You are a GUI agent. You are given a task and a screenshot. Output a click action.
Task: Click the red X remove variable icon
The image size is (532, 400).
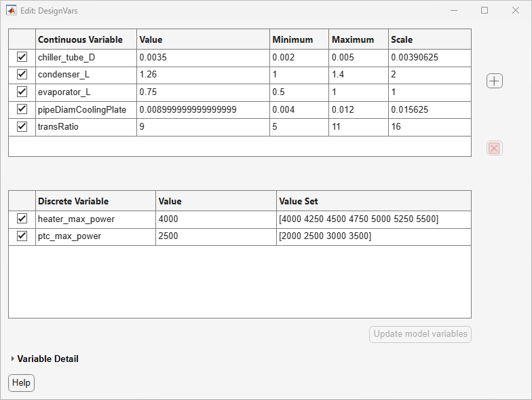(494, 148)
